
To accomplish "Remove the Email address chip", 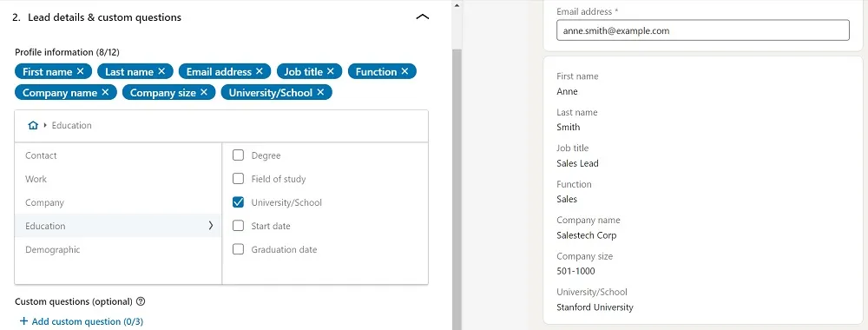I will coord(259,71).
